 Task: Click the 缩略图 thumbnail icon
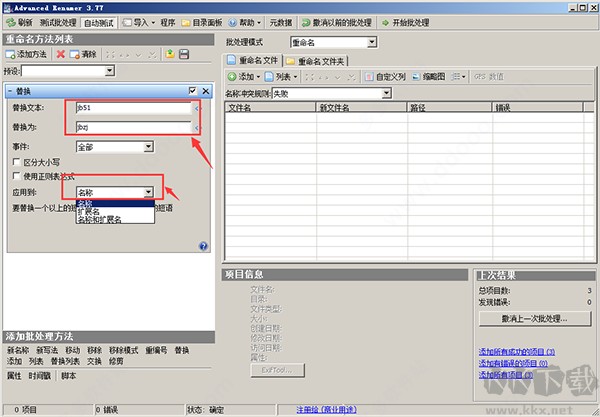click(416, 77)
